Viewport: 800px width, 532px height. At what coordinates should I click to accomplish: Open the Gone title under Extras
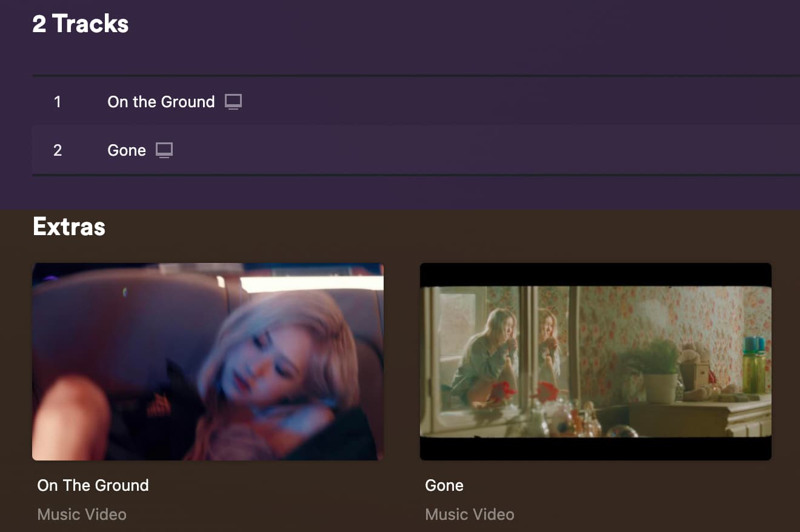click(x=444, y=485)
